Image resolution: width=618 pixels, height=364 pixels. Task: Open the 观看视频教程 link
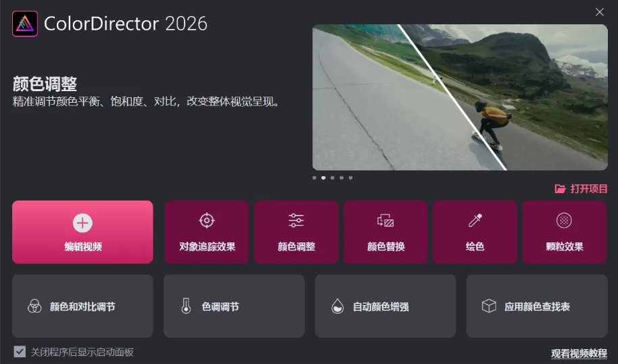(x=579, y=353)
